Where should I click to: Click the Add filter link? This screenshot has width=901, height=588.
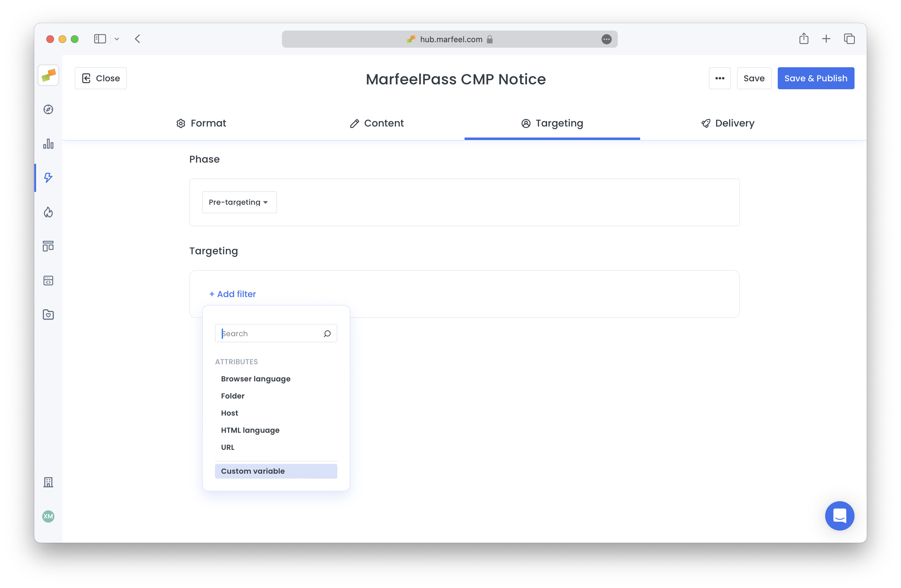click(232, 294)
